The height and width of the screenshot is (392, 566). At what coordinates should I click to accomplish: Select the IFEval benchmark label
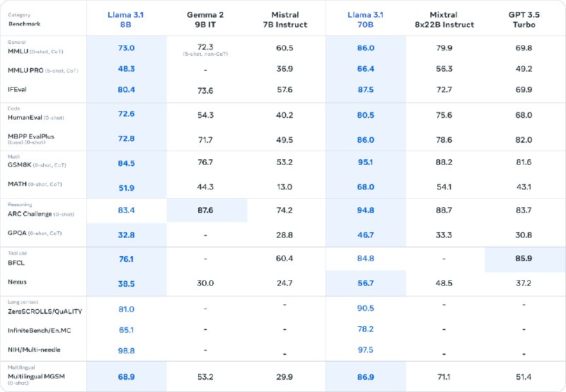coord(17,89)
